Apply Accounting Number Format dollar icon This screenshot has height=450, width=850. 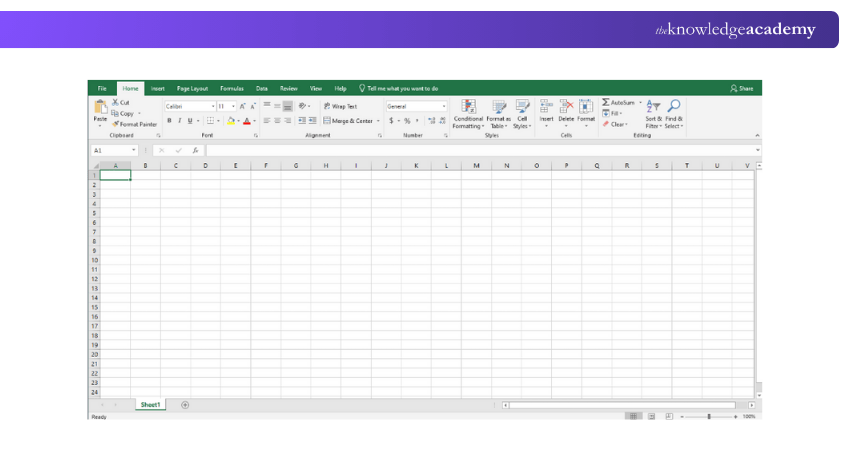[391, 120]
